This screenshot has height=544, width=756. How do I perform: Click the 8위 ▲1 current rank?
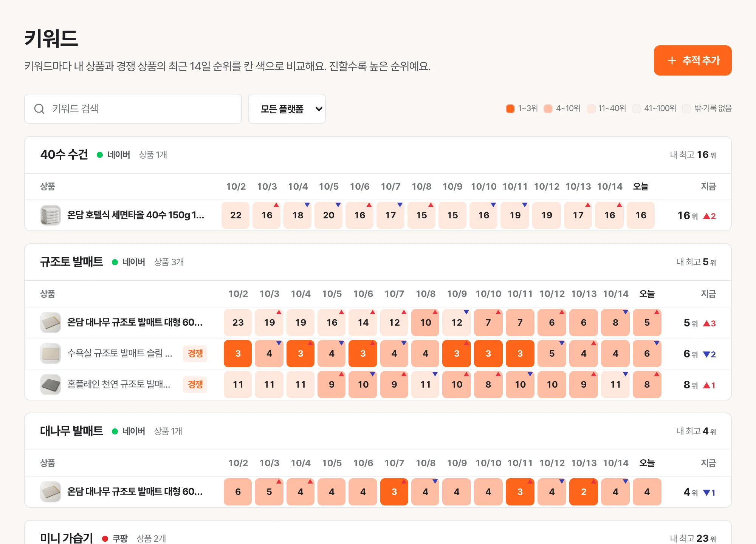coord(700,385)
